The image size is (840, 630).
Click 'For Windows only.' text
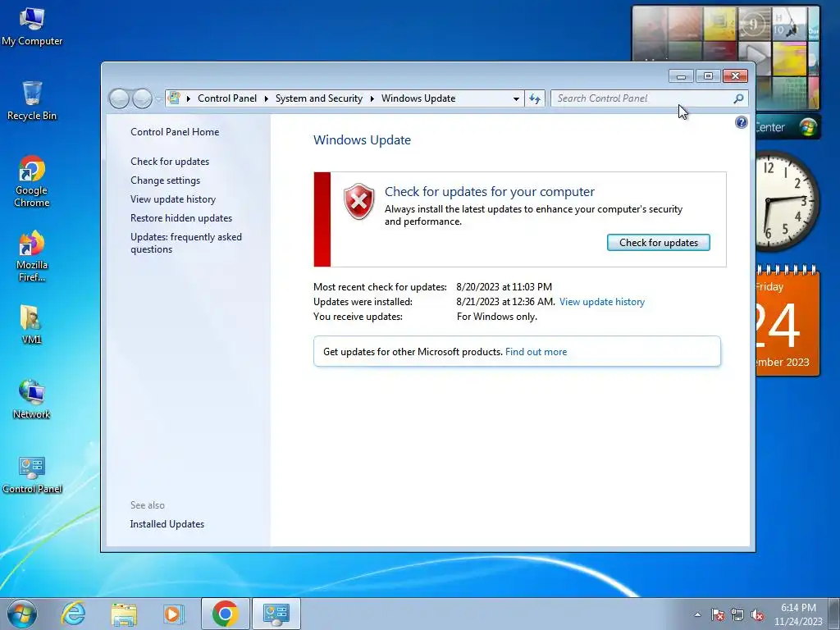(x=496, y=317)
